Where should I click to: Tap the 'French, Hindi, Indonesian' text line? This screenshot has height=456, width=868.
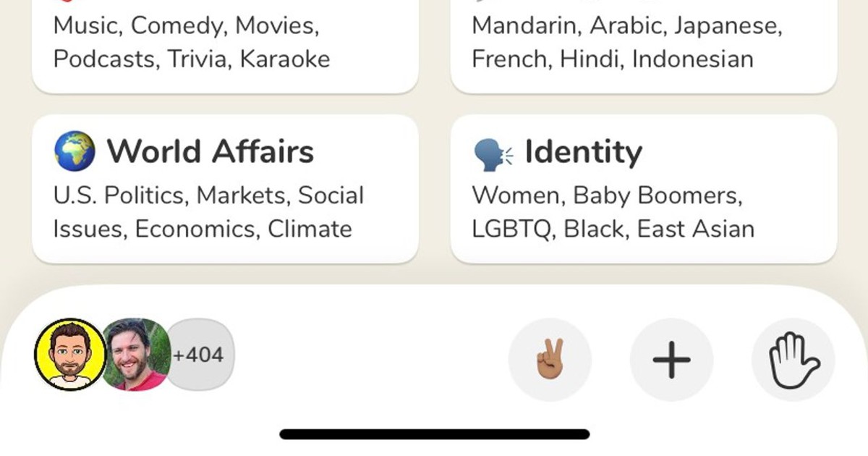point(612,59)
